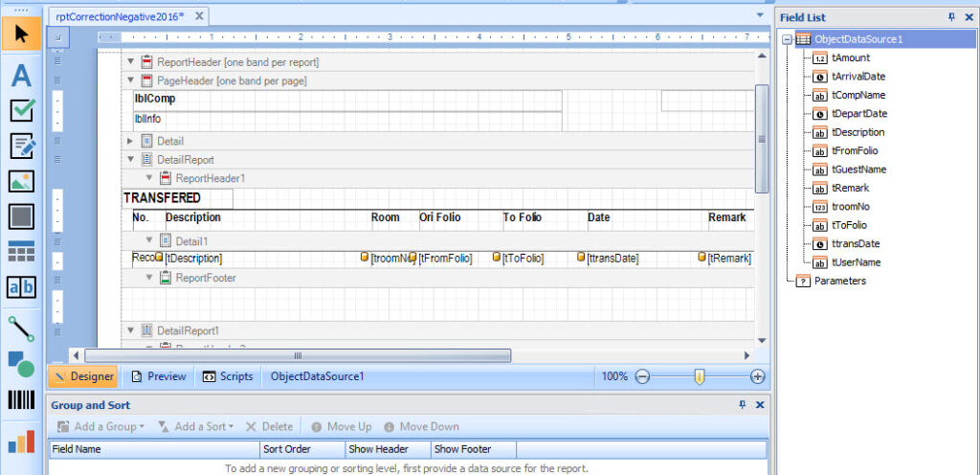Open the Scripts tab
This screenshot has width=980, height=475.
[228, 376]
